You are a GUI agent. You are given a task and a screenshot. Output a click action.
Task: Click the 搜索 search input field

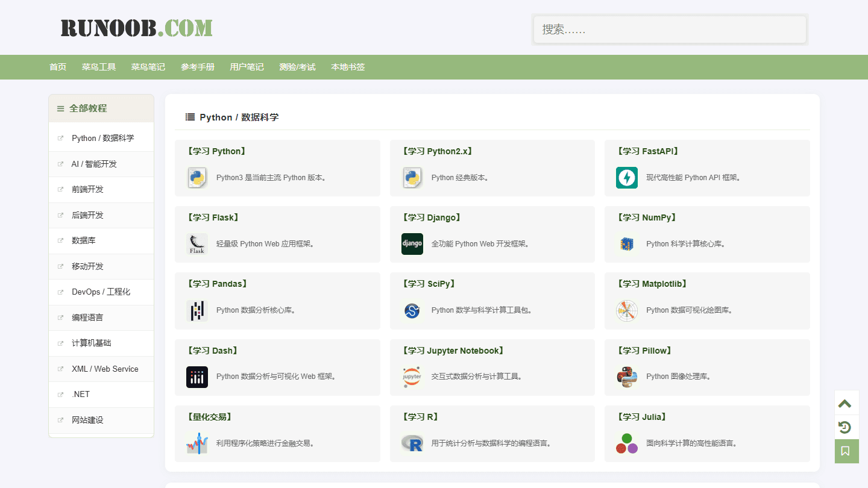(x=670, y=30)
